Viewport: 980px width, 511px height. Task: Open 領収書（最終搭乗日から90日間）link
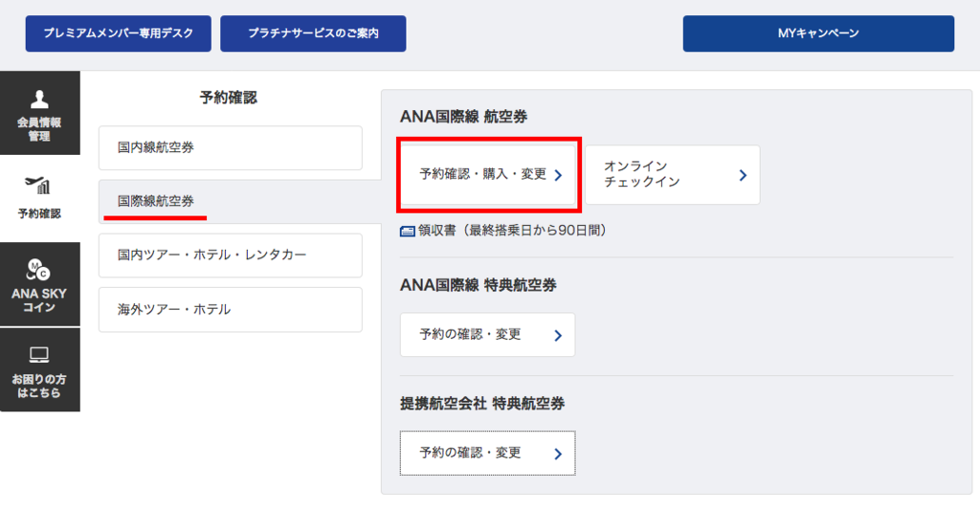pos(513,231)
